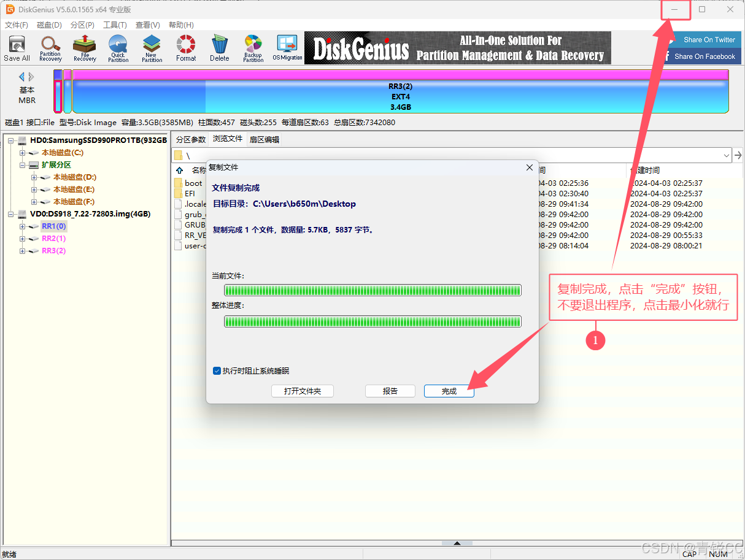Click the boot folder icon

coord(178,183)
